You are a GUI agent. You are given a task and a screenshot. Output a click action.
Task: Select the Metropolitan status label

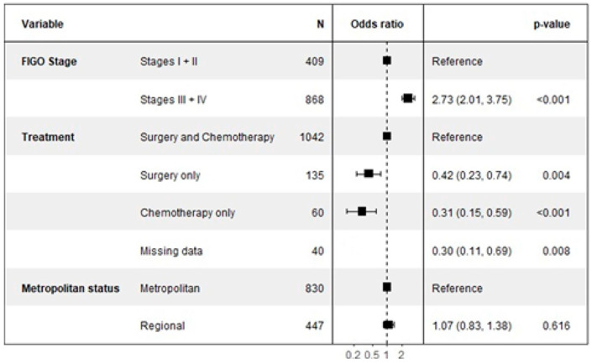pyautogui.click(x=71, y=289)
